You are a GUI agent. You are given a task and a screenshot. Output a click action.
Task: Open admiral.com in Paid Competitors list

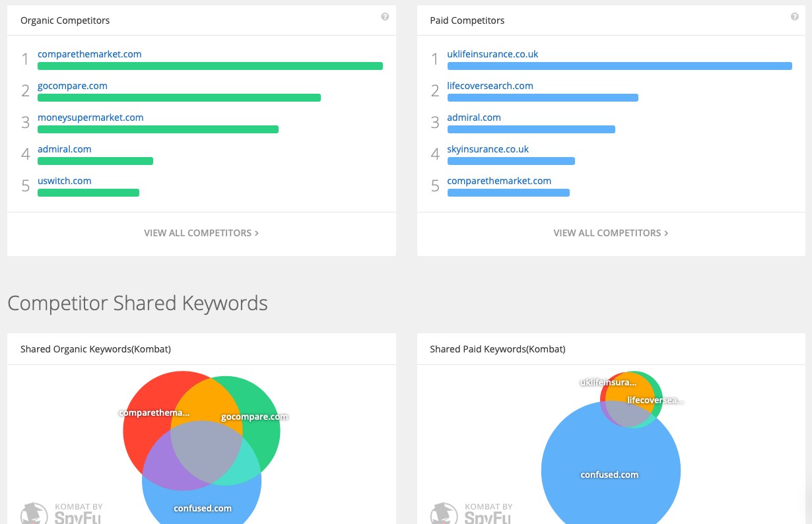click(474, 117)
